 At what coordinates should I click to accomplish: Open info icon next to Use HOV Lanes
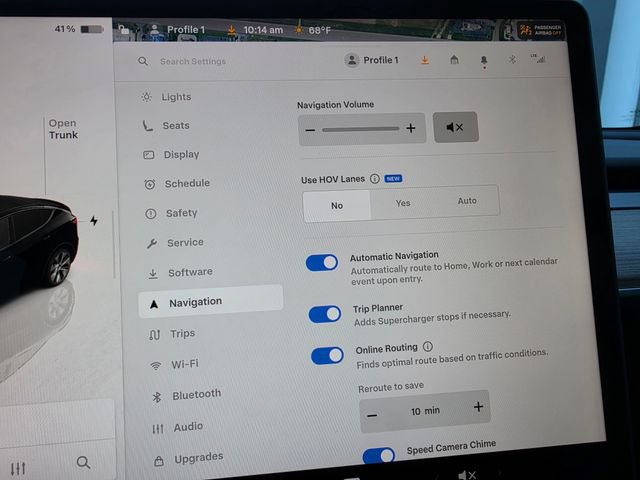[375, 179]
